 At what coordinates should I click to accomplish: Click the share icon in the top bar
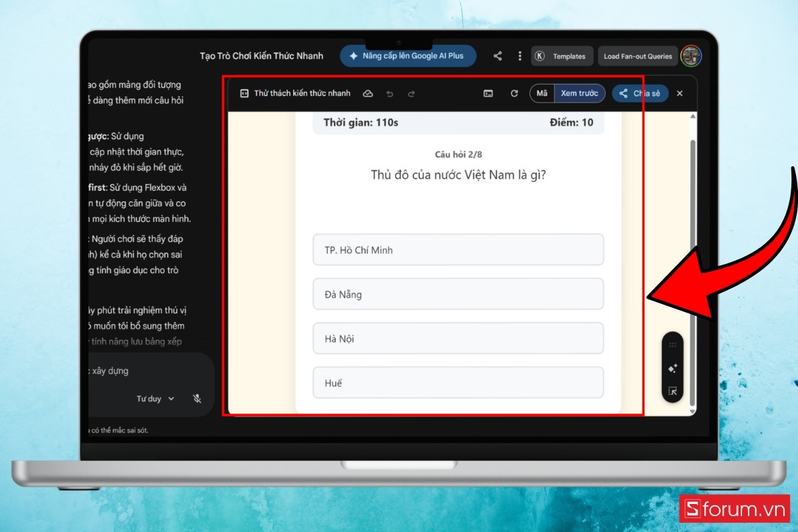tap(497, 57)
